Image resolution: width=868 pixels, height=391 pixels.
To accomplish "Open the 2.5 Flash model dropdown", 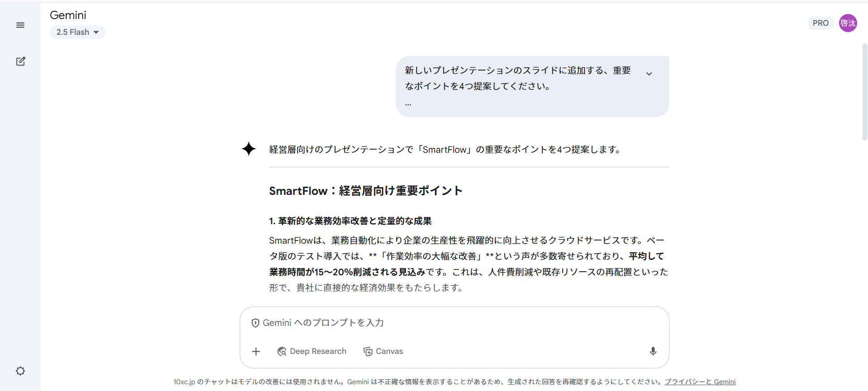I will (x=77, y=32).
